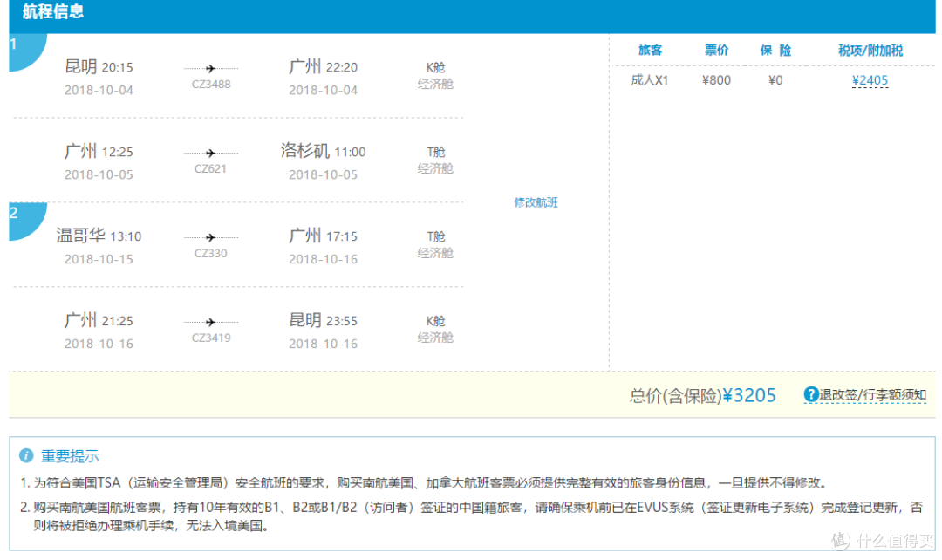Click the 修改航班 link
This screenshot has height=560, width=942.
coord(536,202)
